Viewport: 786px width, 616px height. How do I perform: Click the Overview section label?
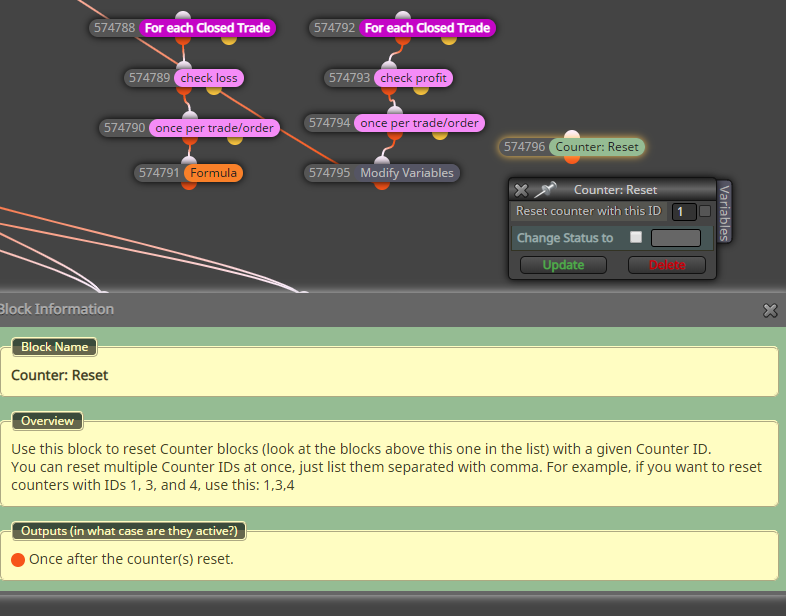tap(48, 421)
